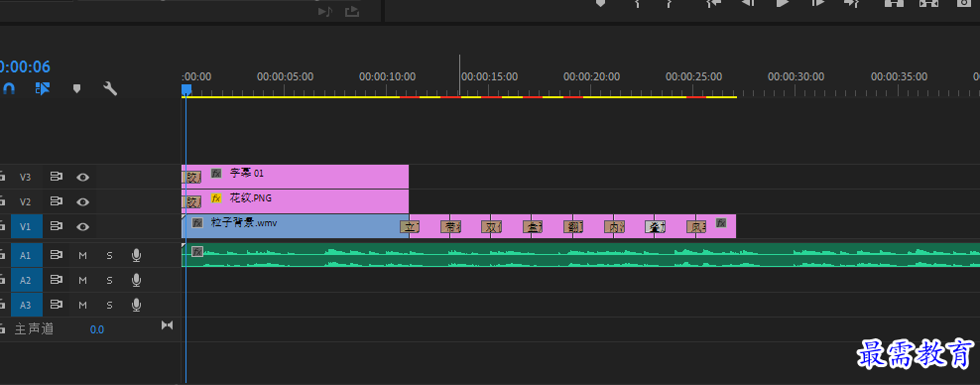The width and height of the screenshot is (980, 385).
Task: Click the 00:00:20:00 ruler mark
Action: click(592, 76)
